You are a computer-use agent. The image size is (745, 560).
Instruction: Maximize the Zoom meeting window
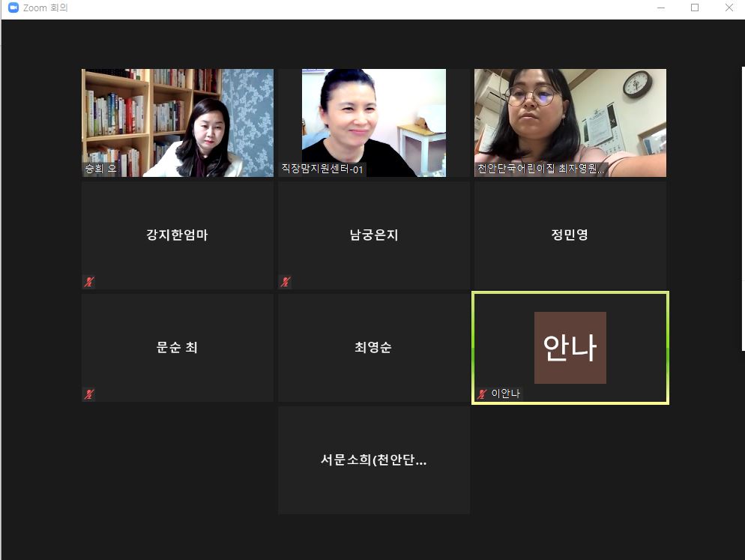tap(695, 7)
